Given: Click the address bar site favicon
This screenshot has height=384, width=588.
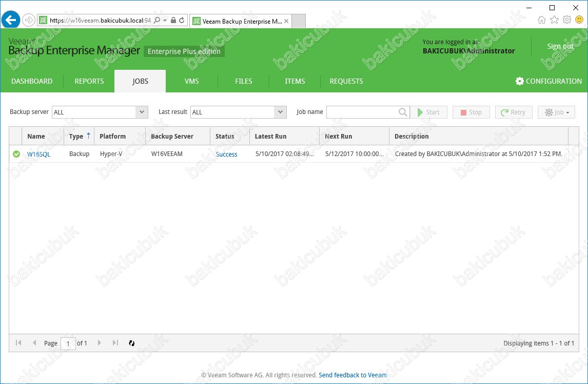Looking at the screenshot, I should tap(43, 20).
